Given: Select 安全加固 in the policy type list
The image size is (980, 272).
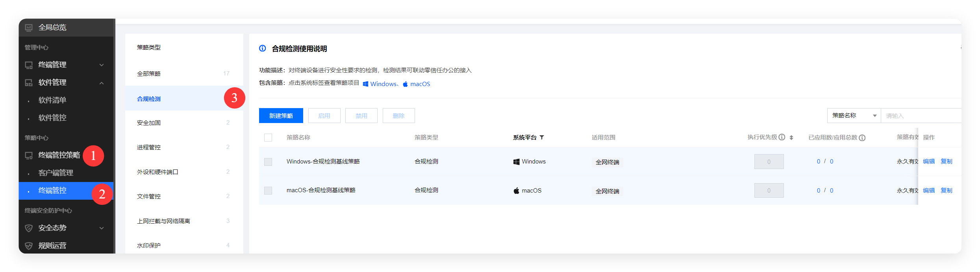Looking at the screenshot, I should pyautogui.click(x=149, y=123).
